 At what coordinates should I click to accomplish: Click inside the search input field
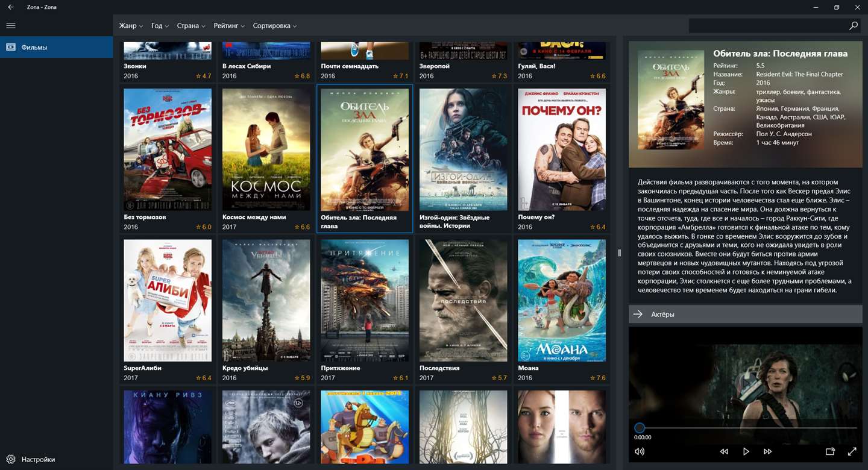point(767,26)
